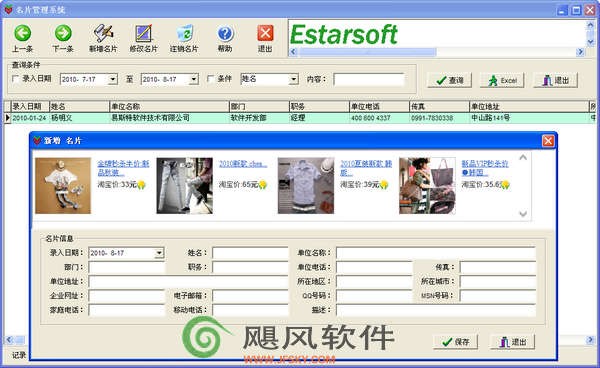Go to previous record (上一条)

click(23, 38)
